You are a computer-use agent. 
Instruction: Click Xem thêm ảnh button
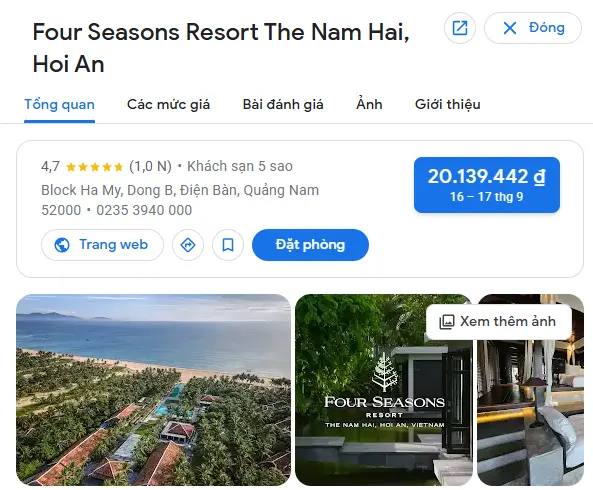tap(498, 322)
